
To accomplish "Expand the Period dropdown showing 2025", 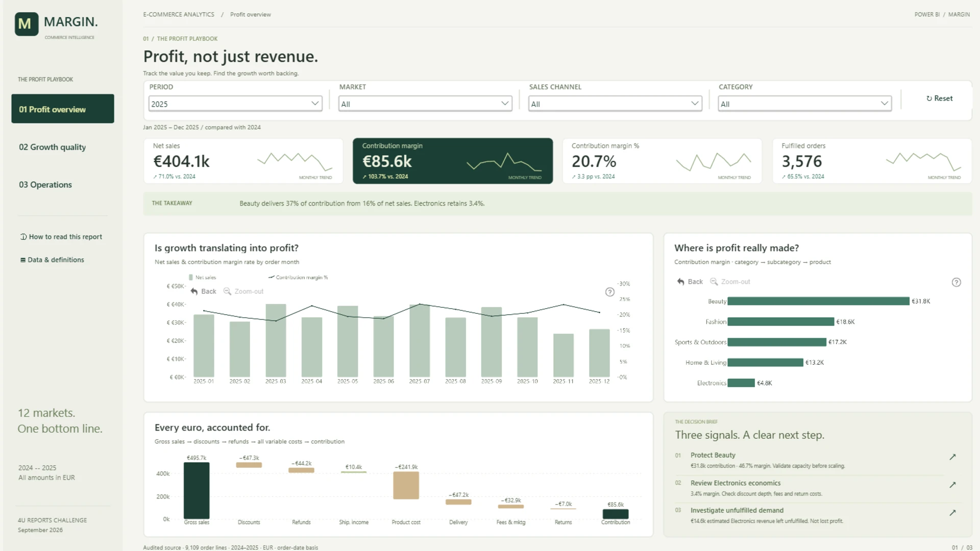I will coord(235,104).
